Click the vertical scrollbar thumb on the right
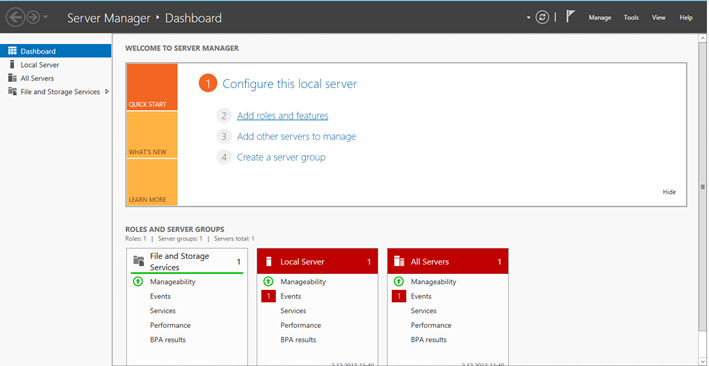Viewport: 709px width, 366px height. point(702,187)
